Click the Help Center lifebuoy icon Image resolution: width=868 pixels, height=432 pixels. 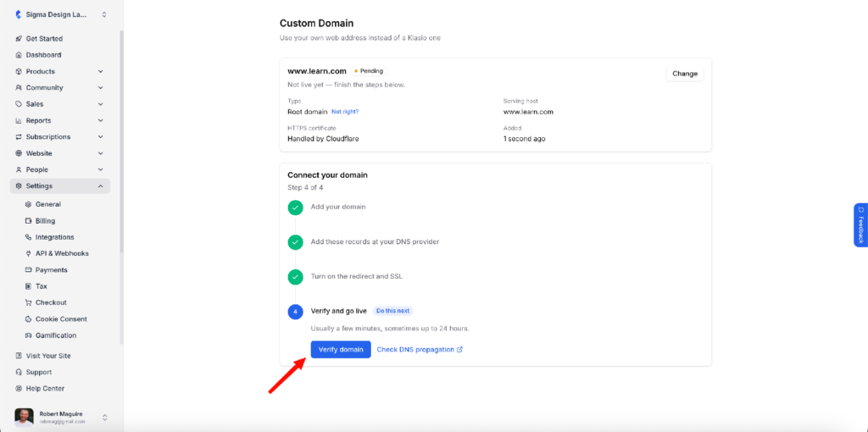(19, 388)
